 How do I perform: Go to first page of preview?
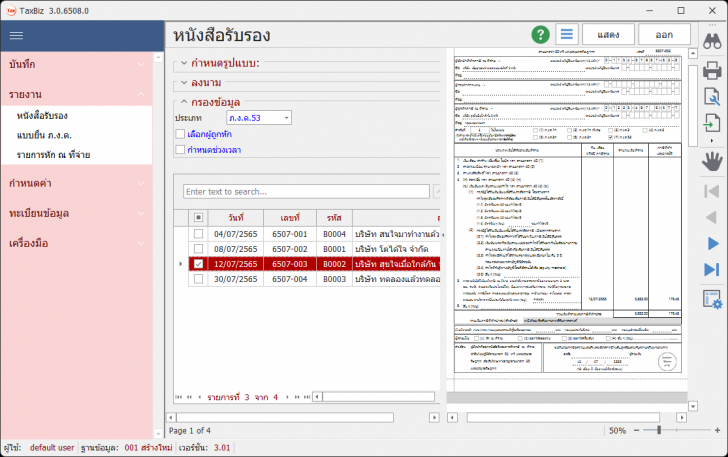pos(712,191)
